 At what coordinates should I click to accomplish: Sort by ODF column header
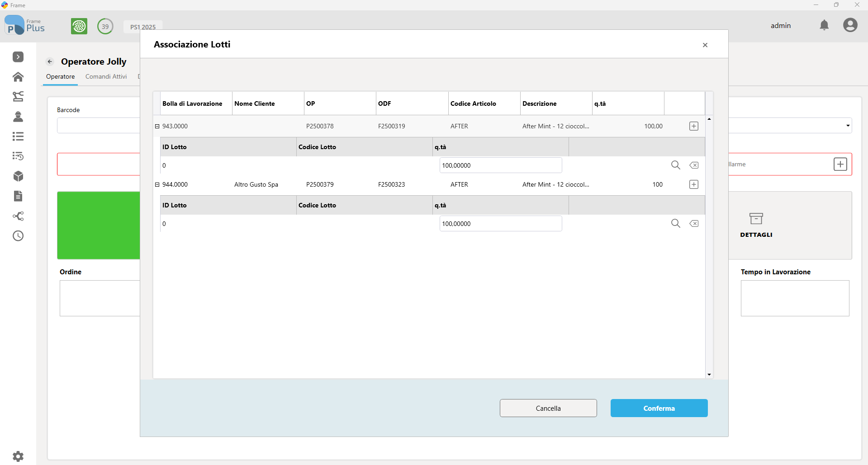pyautogui.click(x=412, y=103)
